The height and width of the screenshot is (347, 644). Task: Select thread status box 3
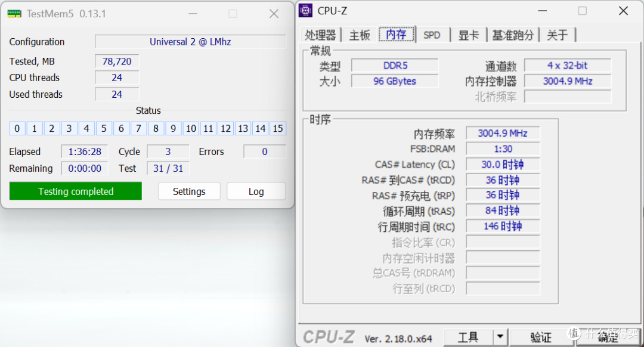(69, 129)
